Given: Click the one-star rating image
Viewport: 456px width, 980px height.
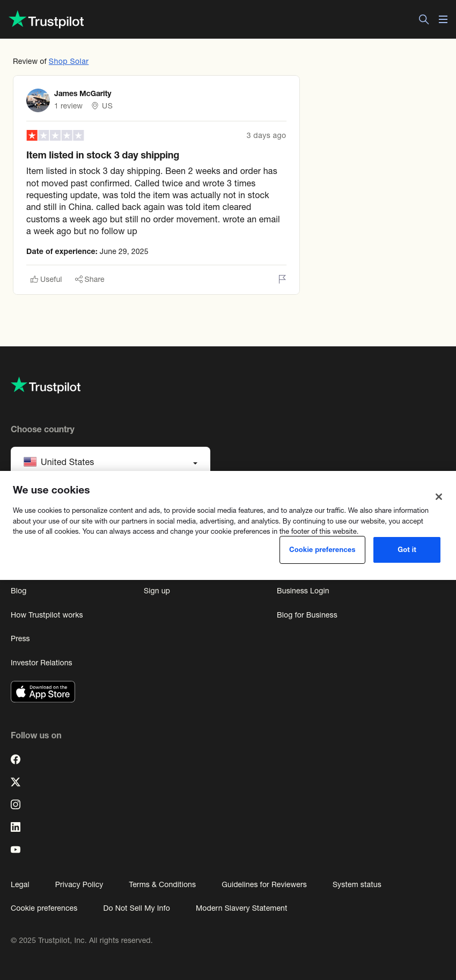Looking at the screenshot, I should pos(55,135).
